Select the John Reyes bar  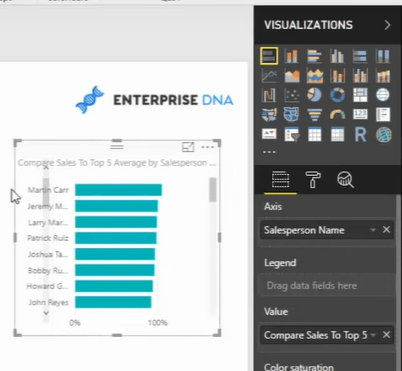pos(113,302)
